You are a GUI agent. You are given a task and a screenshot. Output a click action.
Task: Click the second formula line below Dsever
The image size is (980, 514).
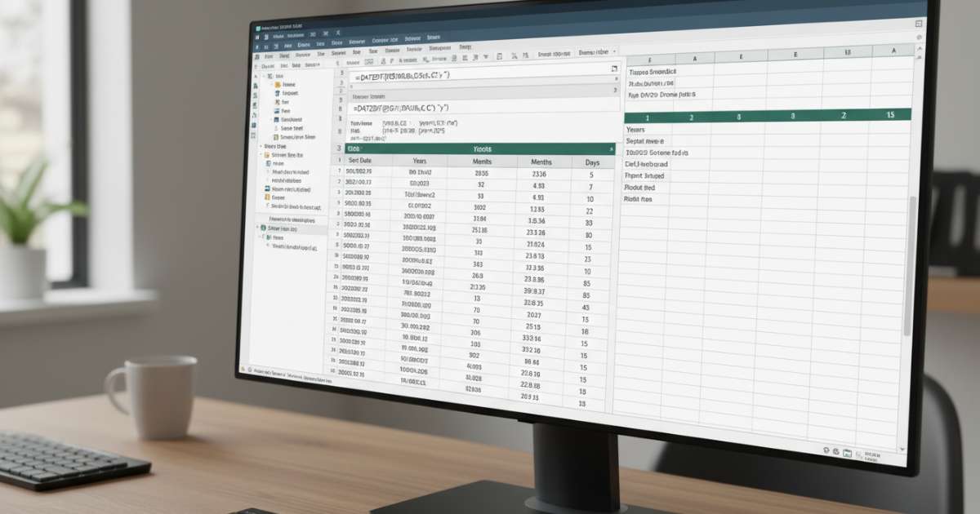pos(482,108)
